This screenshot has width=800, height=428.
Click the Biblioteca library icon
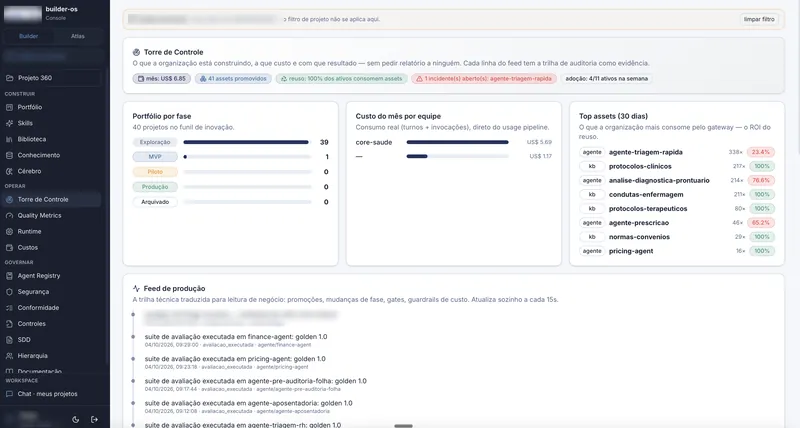pos(9,139)
